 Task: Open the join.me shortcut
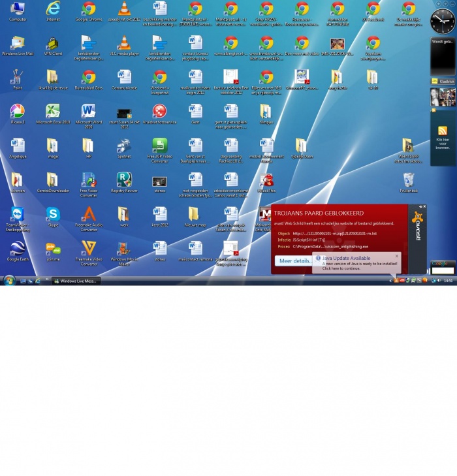click(x=53, y=251)
